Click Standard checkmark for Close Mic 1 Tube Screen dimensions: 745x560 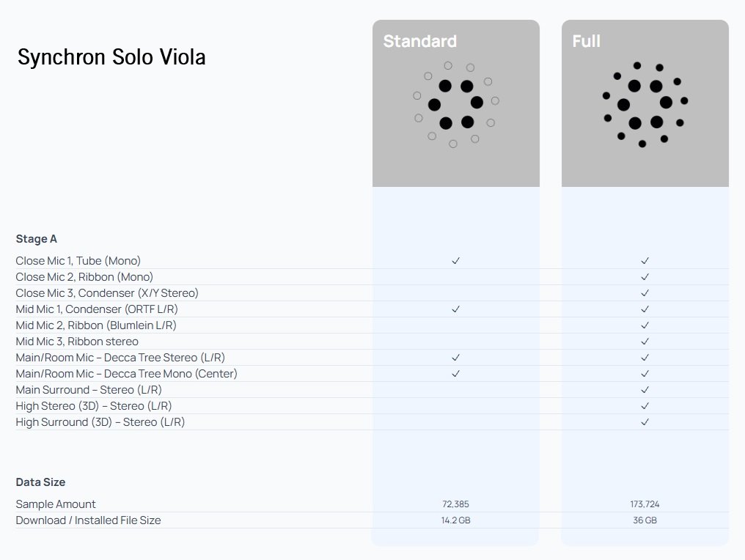(455, 261)
